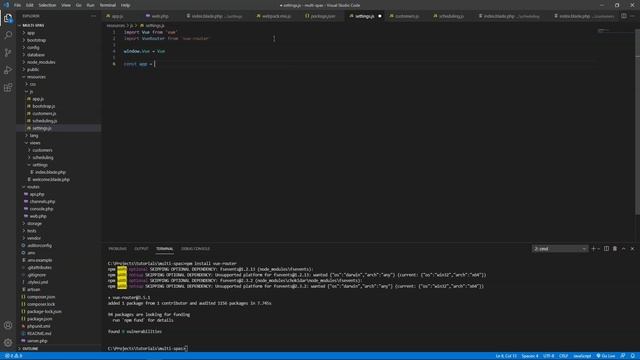Open server.php in the explorer

(x=37, y=341)
